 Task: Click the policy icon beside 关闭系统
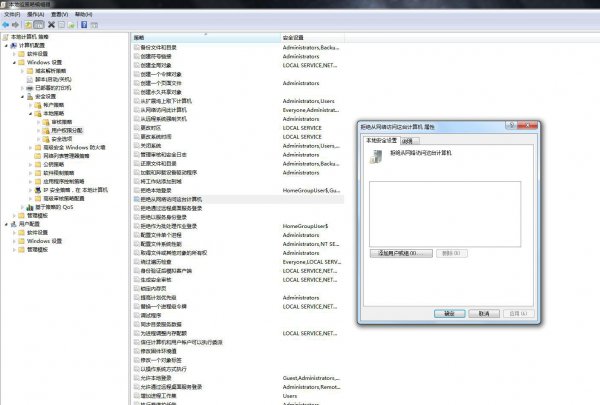pyautogui.click(x=136, y=146)
